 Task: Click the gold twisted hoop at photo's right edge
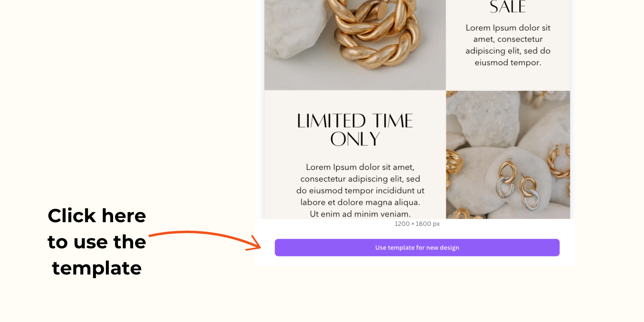[561, 161]
